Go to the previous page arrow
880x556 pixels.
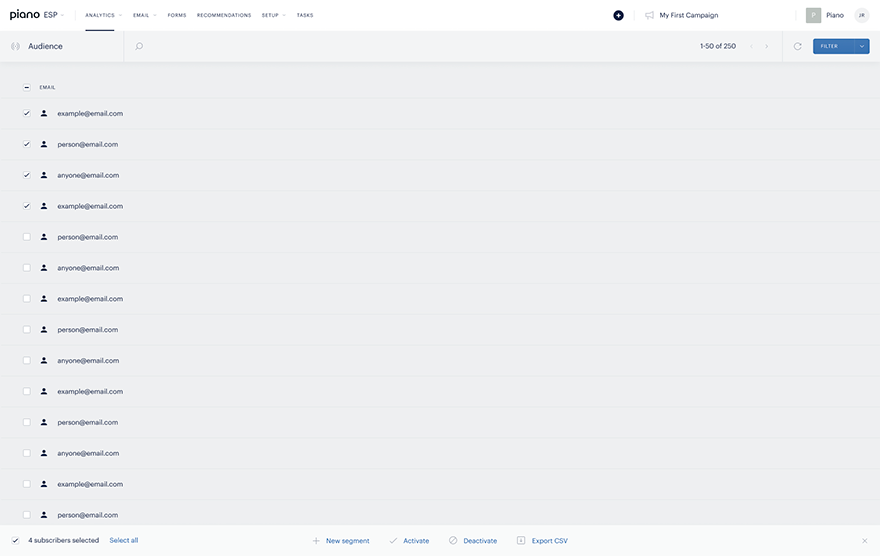(x=751, y=46)
